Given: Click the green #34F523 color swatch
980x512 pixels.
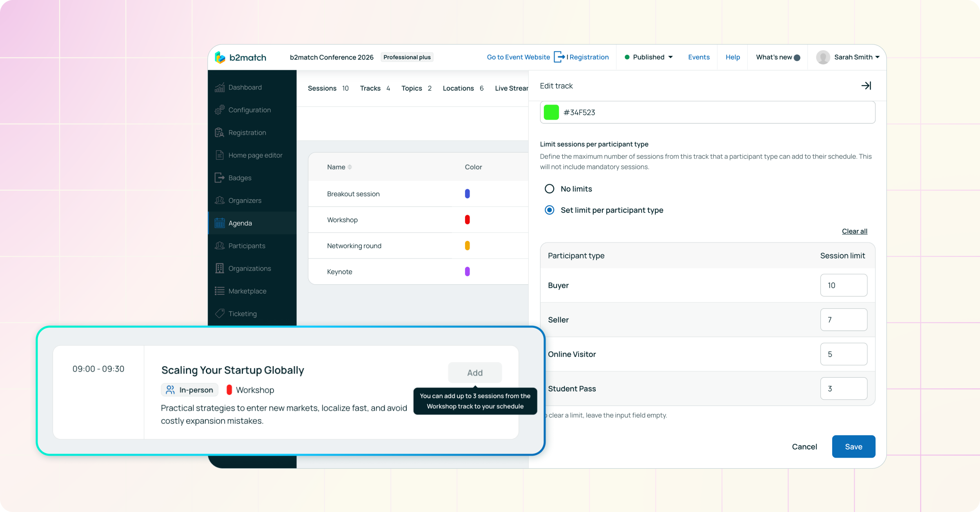Looking at the screenshot, I should click(x=551, y=112).
